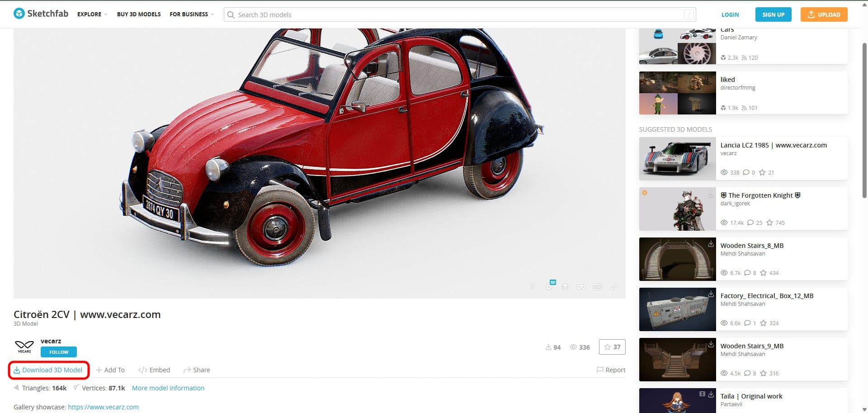Screen dimensions: 868x413
Task: Activate View in VR goggles icon
Action: coord(581,287)
